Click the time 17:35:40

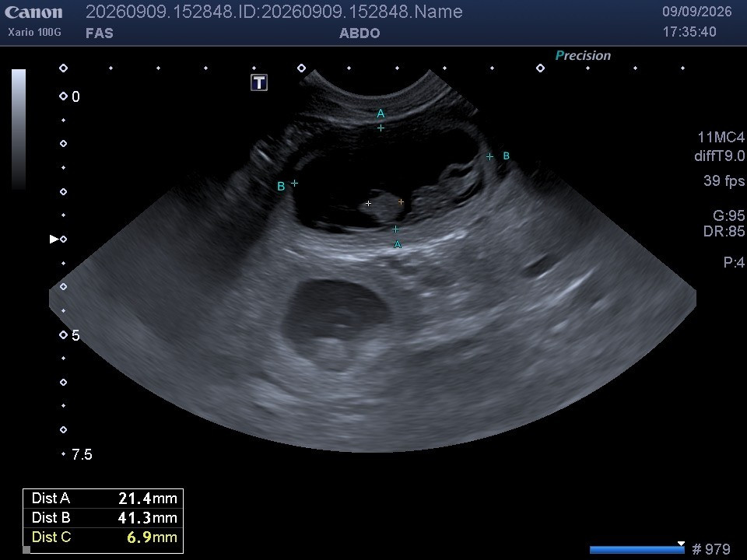pos(690,32)
